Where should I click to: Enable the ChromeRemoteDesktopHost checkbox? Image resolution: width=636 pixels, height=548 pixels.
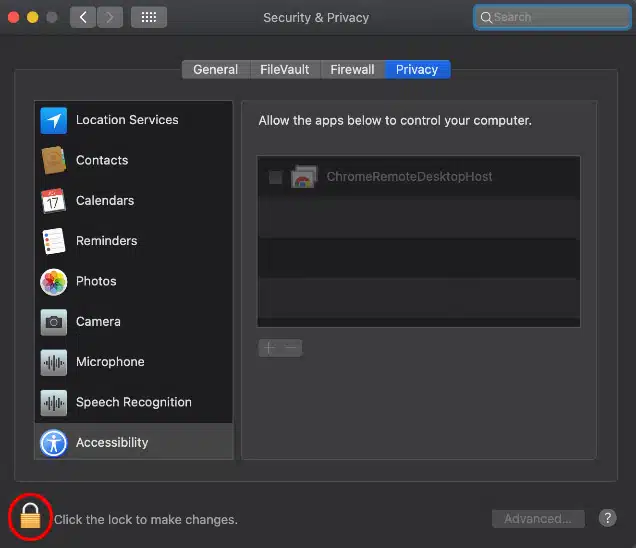[275, 177]
